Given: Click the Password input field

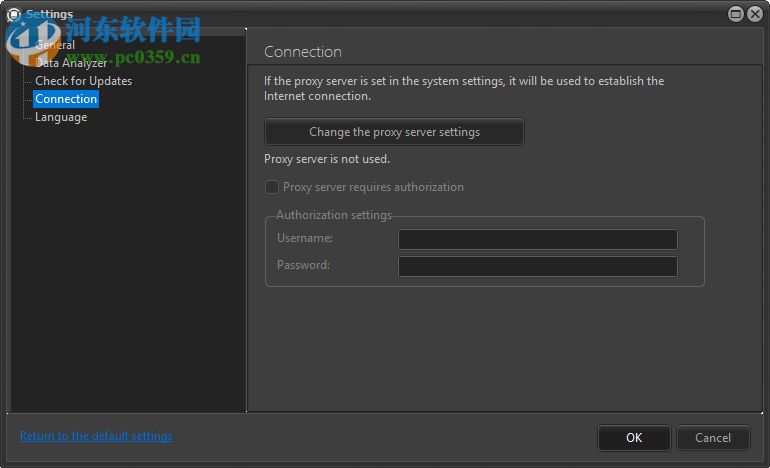Looking at the screenshot, I should pyautogui.click(x=538, y=267).
